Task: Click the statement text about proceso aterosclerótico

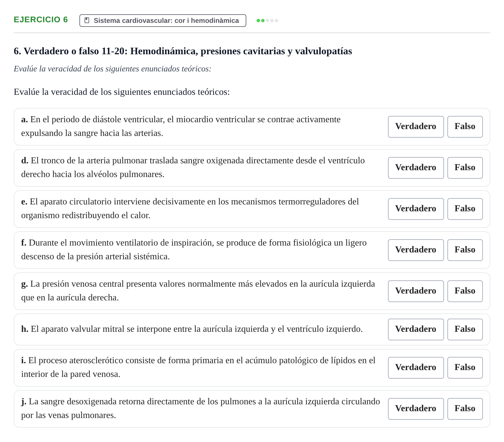Action: [198, 367]
